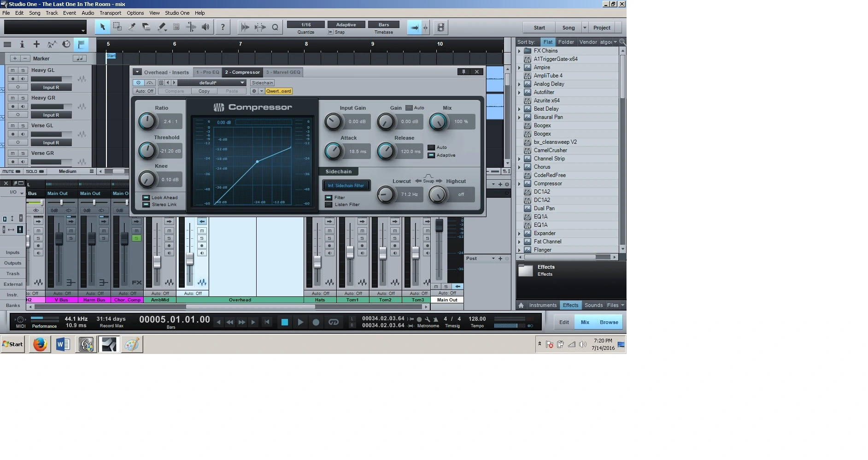
Task: Switch to the 1 - Pro EQ tab
Action: 207,72
